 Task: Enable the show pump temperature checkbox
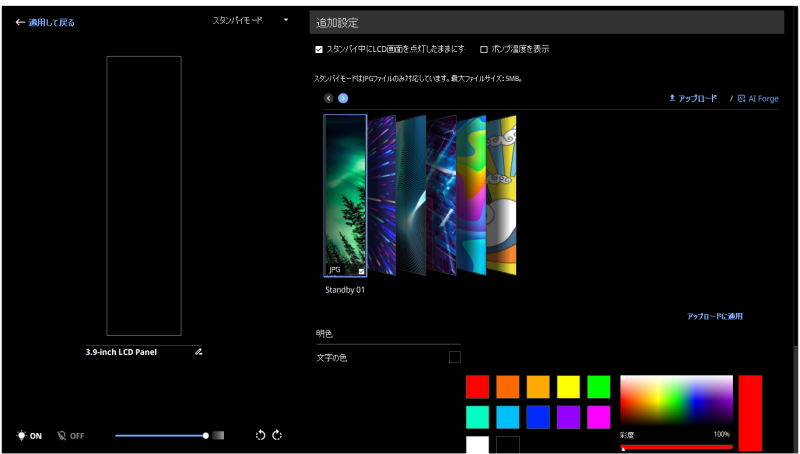484,49
